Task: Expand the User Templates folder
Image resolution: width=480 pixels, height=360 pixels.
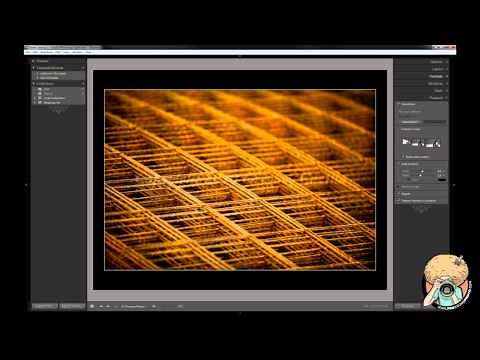Action: click(x=38, y=78)
